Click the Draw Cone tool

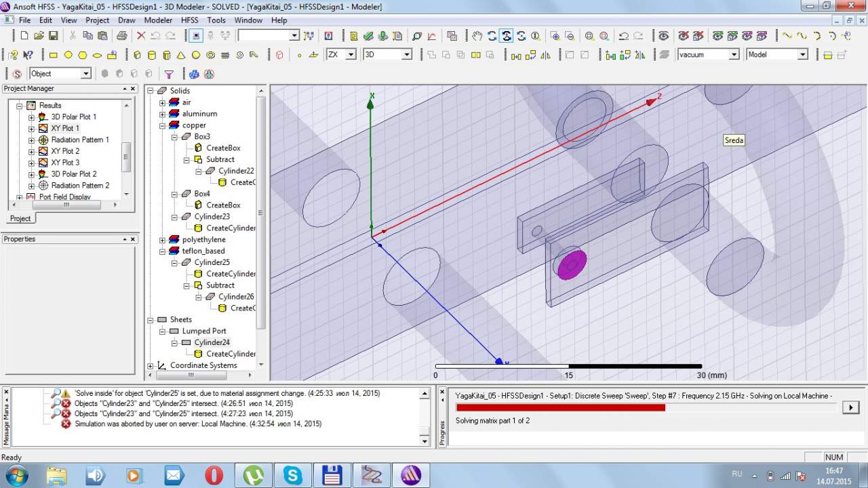tap(181, 55)
